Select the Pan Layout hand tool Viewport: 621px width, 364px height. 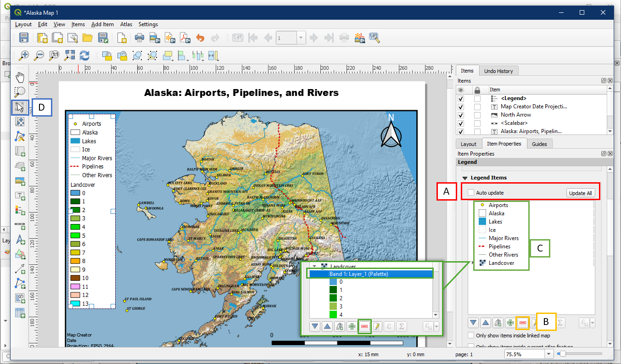click(20, 77)
